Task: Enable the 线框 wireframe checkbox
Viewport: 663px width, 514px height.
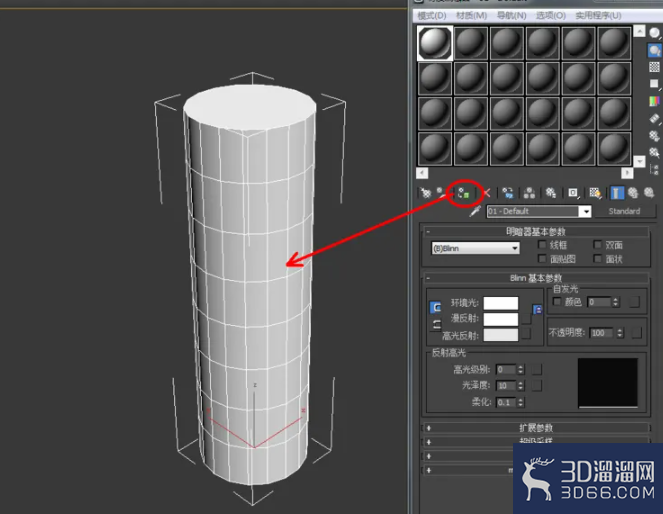Action: click(x=542, y=245)
